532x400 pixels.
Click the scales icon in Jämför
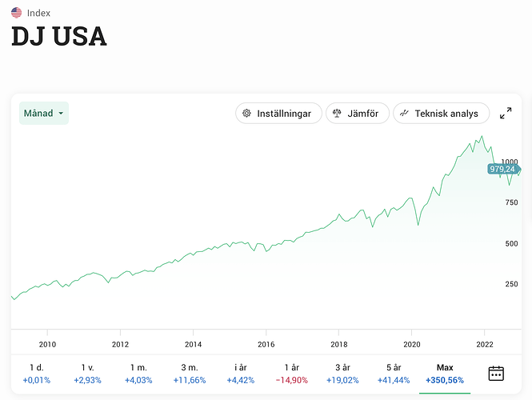pos(337,114)
